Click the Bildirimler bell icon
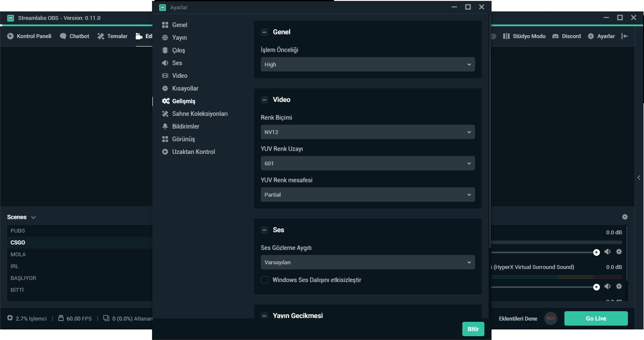 coord(165,126)
